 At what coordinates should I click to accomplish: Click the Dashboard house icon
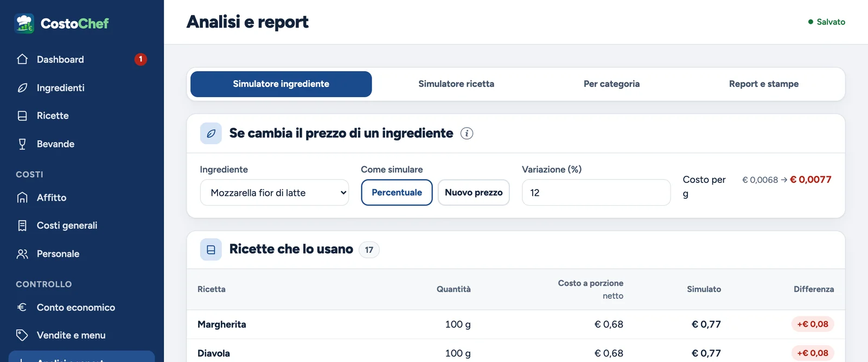pos(22,59)
